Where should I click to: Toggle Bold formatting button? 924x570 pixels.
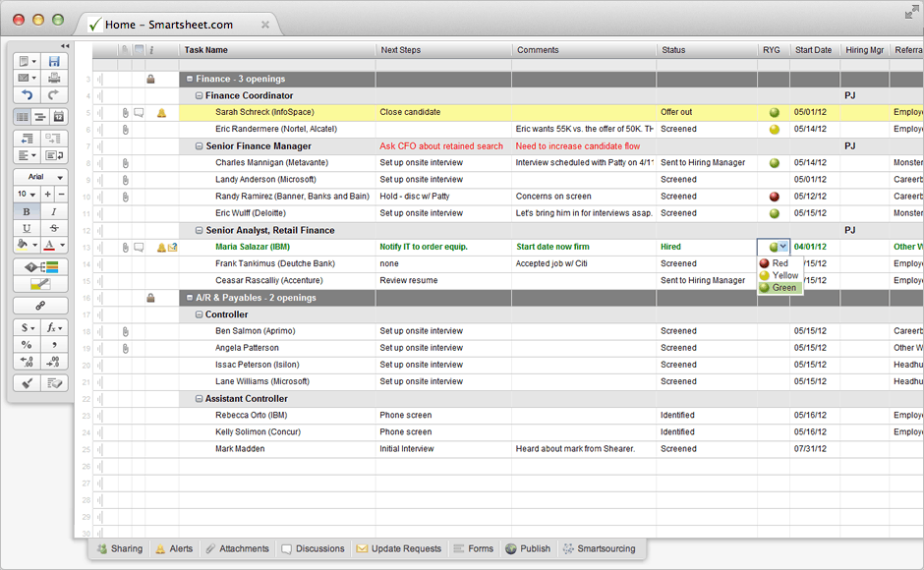point(26,211)
